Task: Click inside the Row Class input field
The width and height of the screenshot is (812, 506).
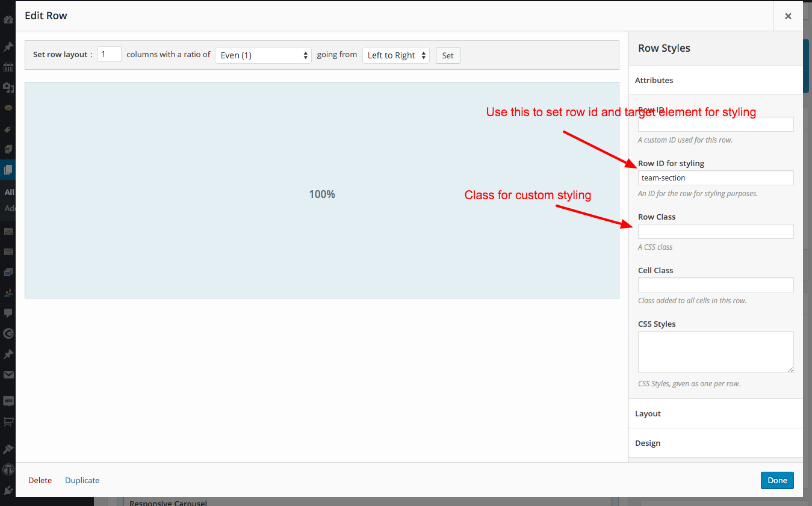Action: pyautogui.click(x=715, y=231)
